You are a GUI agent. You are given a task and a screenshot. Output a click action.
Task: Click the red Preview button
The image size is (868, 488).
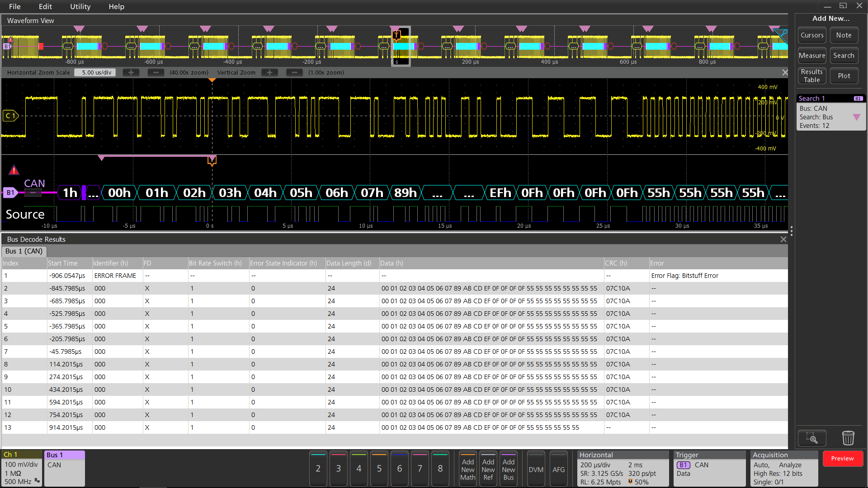[842, 458]
